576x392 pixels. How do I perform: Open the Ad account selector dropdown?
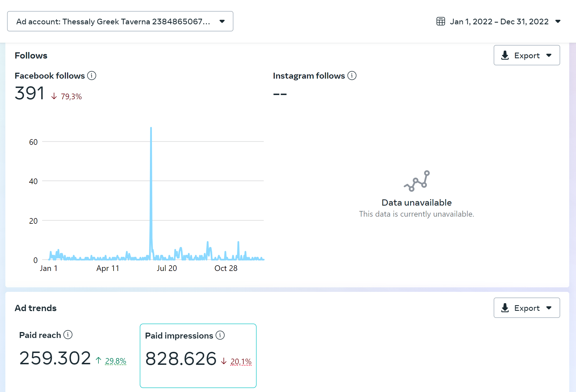(120, 21)
